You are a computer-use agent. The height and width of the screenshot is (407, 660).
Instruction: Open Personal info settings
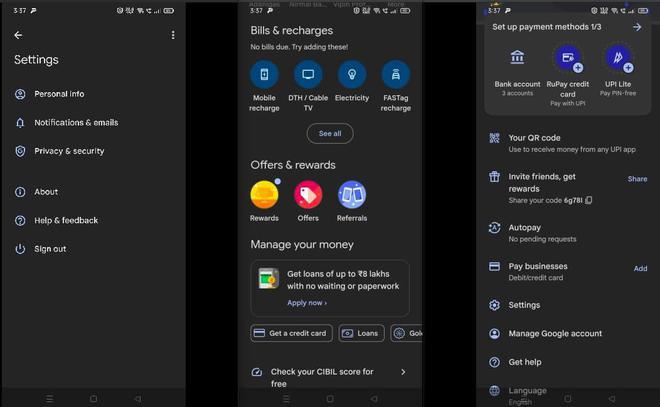click(59, 94)
